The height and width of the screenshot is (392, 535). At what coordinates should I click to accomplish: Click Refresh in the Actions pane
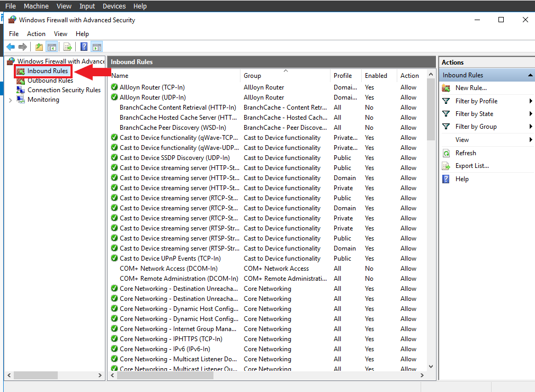pyautogui.click(x=465, y=153)
